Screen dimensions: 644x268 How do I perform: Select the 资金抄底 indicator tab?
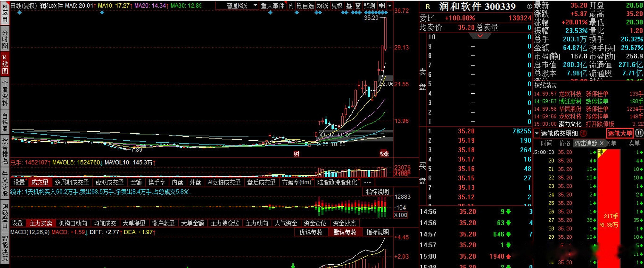(x=344, y=223)
